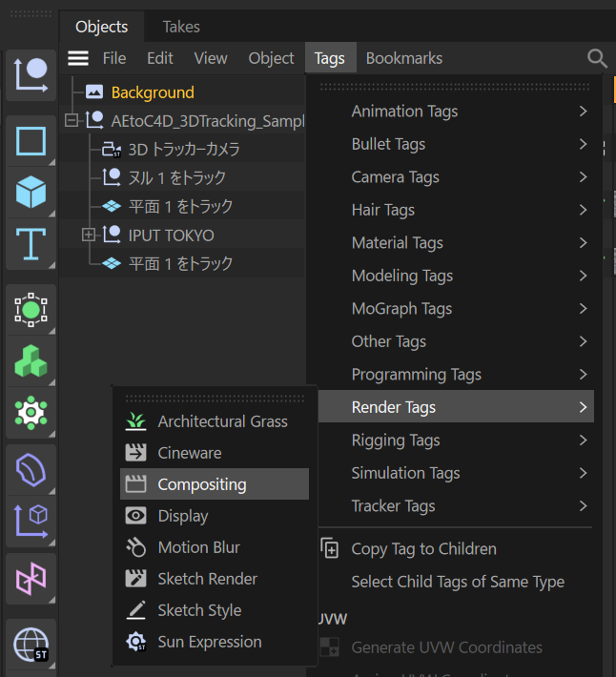Viewport: 616px width, 677px height.
Task: Expand the IPUT TOKYO object hierarchy
Action: (89, 235)
